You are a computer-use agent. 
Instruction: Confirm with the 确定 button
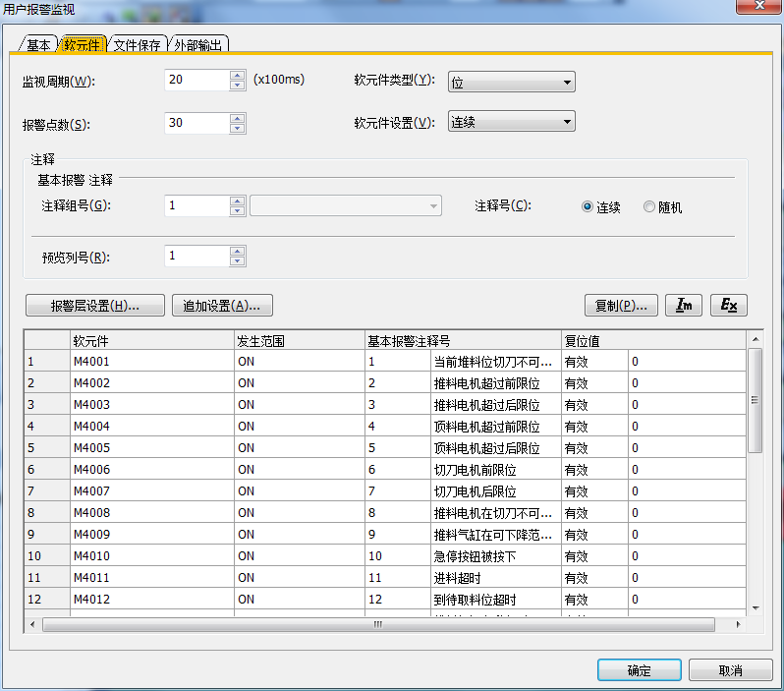tap(639, 670)
